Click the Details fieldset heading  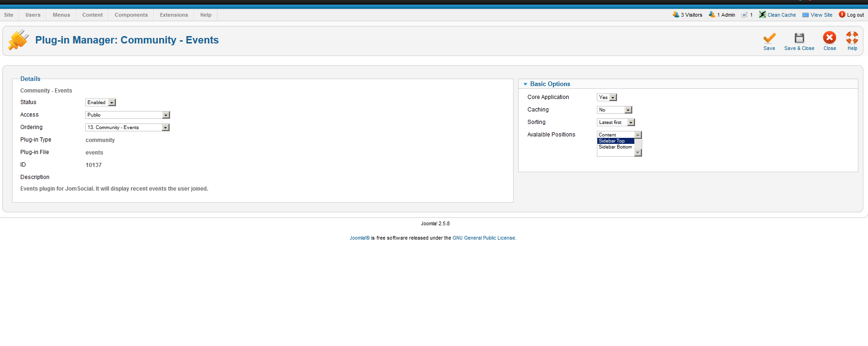pyautogui.click(x=31, y=79)
